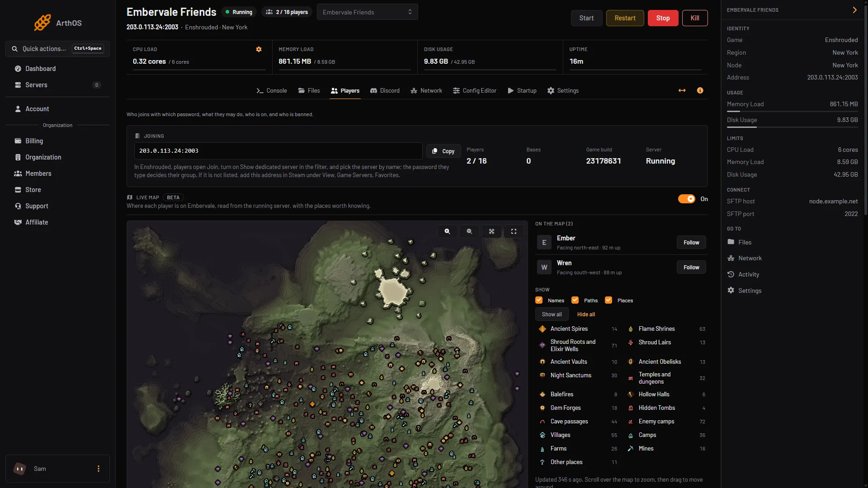Fit the live map to view

pos(491,231)
